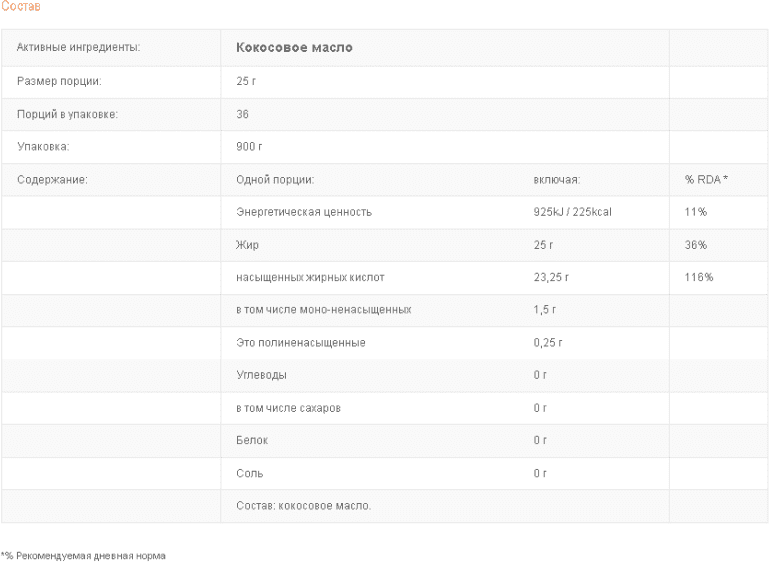Click насыщенных жирных кислот row text
The image size is (769, 562).
(x=310, y=278)
